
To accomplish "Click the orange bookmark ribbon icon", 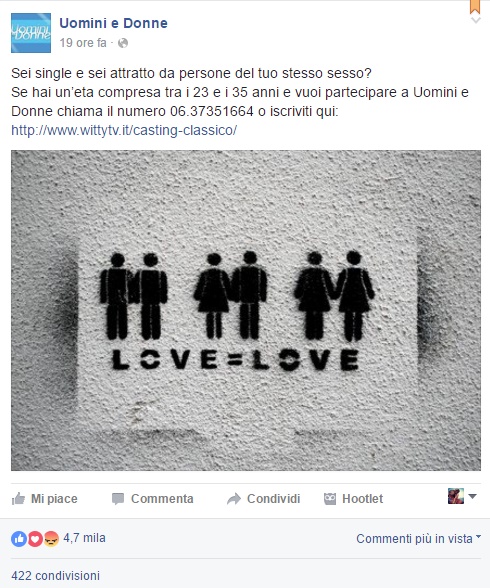I will [x=475, y=6].
